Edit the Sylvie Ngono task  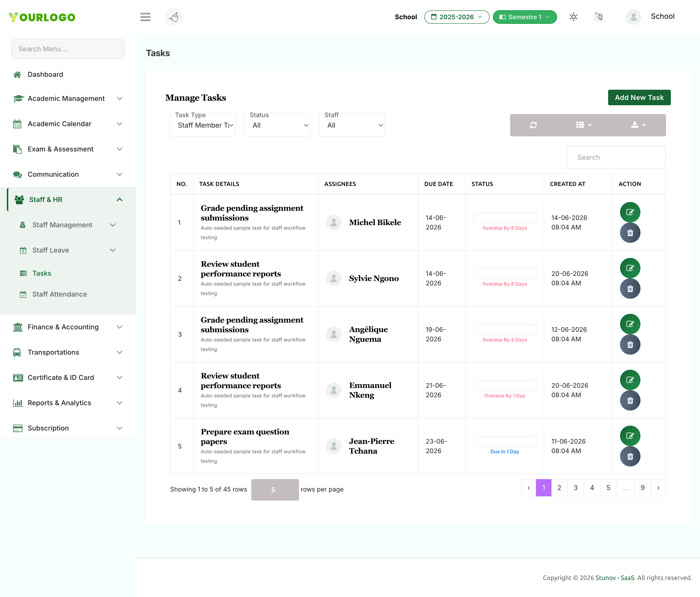tap(630, 268)
